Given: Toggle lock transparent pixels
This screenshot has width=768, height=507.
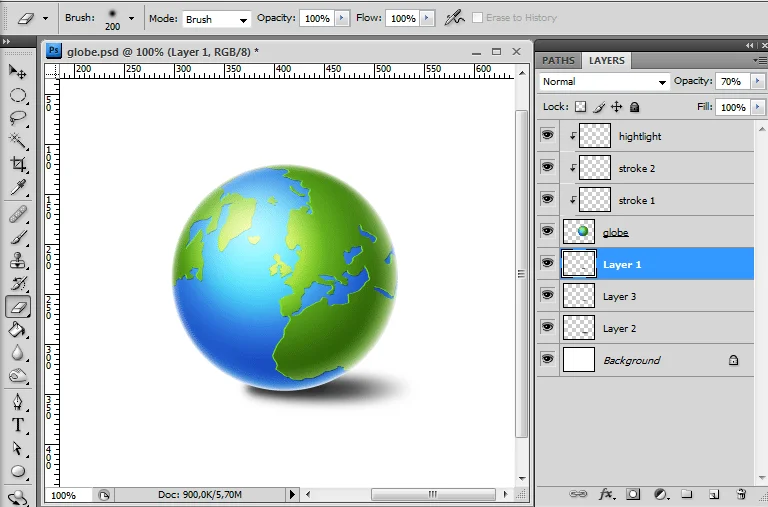Looking at the screenshot, I should tap(580, 107).
